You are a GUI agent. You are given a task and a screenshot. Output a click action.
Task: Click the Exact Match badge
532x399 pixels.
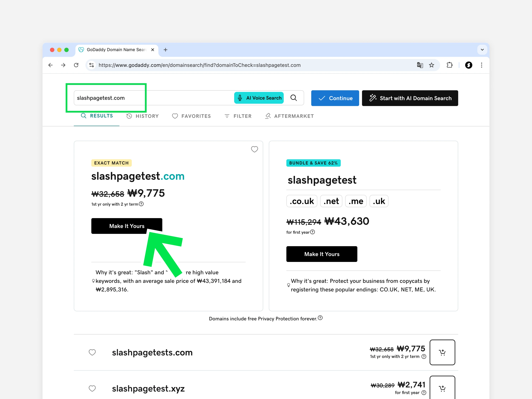tap(111, 163)
